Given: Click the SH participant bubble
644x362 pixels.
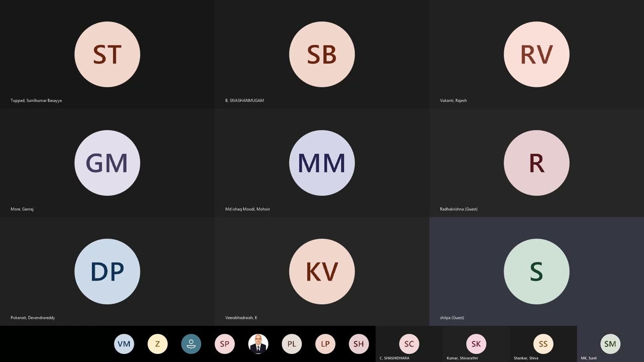Looking at the screenshot, I should click(x=359, y=344).
